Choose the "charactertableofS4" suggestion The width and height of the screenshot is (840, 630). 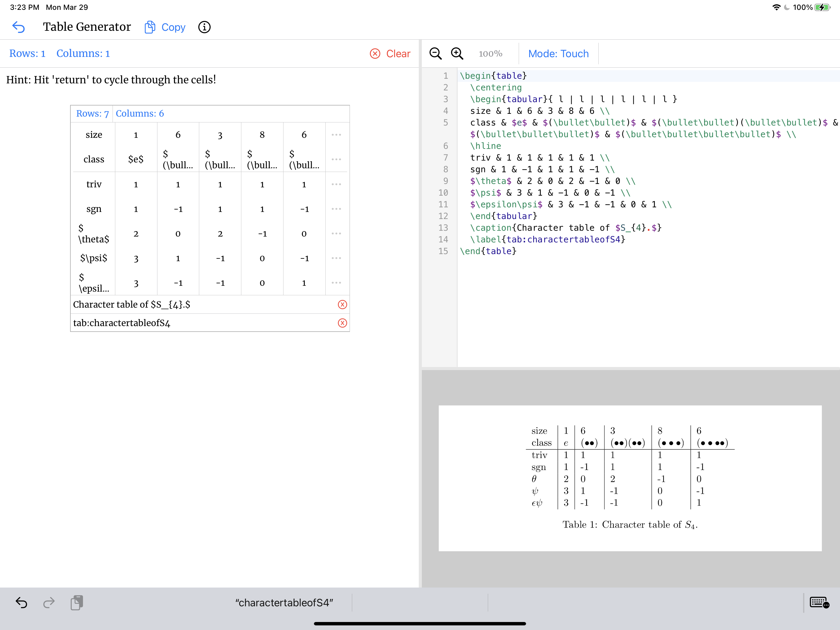coord(284,603)
